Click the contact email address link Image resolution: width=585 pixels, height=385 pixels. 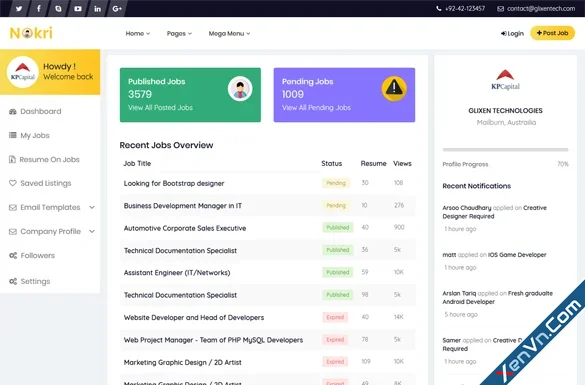pos(541,9)
